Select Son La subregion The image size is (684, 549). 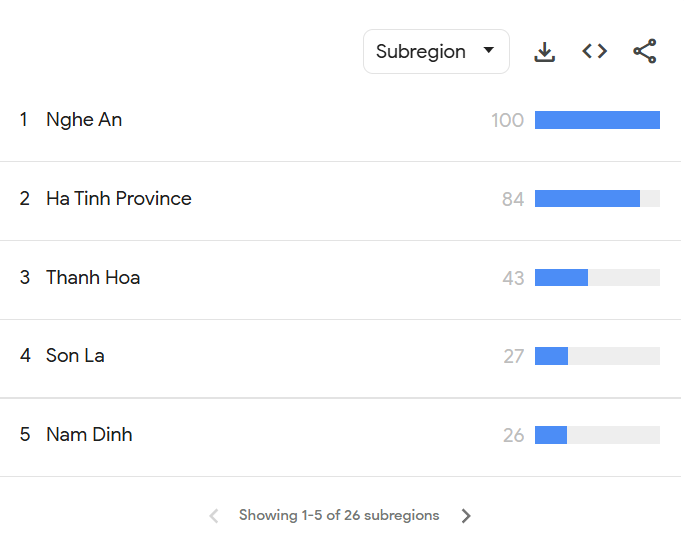tap(75, 356)
